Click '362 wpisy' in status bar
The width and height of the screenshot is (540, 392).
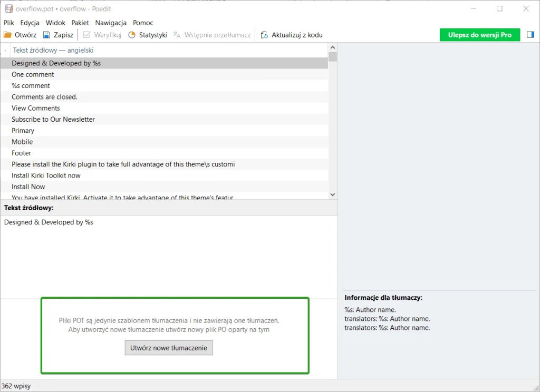(x=16, y=386)
